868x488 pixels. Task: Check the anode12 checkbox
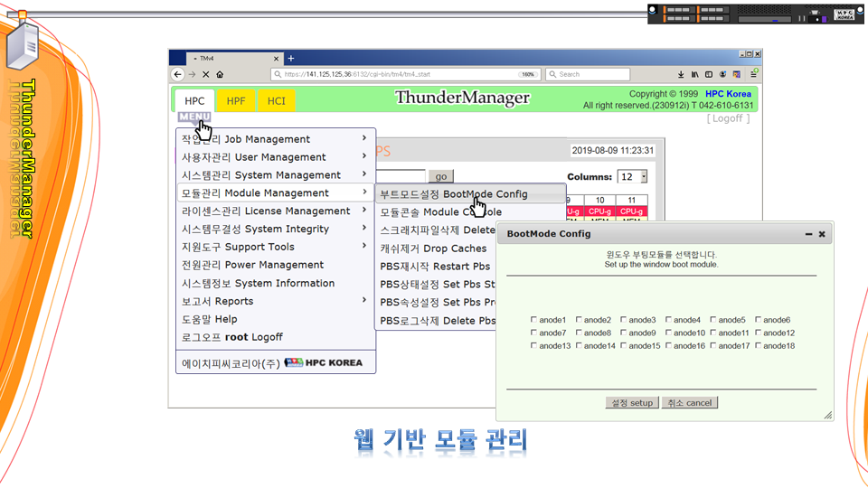click(758, 333)
